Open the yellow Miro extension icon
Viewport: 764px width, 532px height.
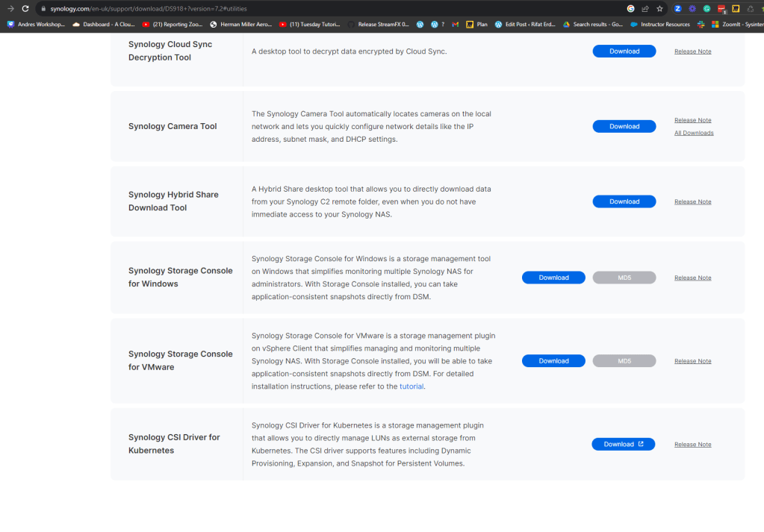coord(736,9)
